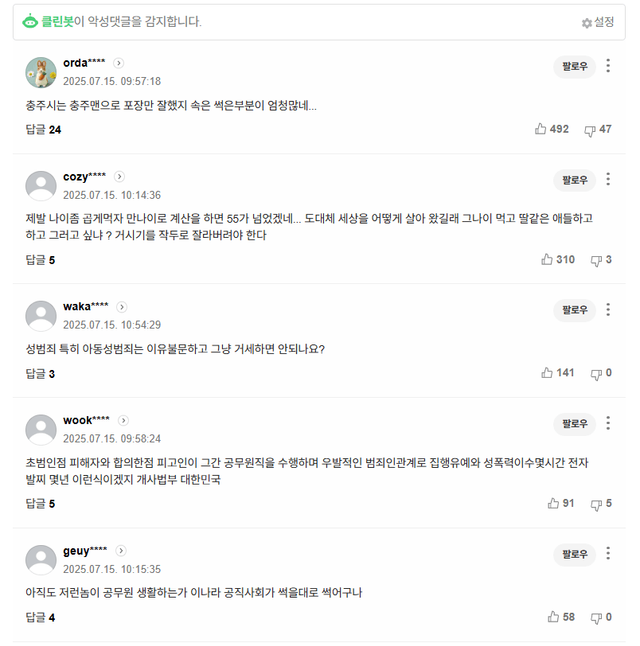Click thumbs-down icon on orda**** comment
Viewport: 640px width, 646px height.
[590, 129]
